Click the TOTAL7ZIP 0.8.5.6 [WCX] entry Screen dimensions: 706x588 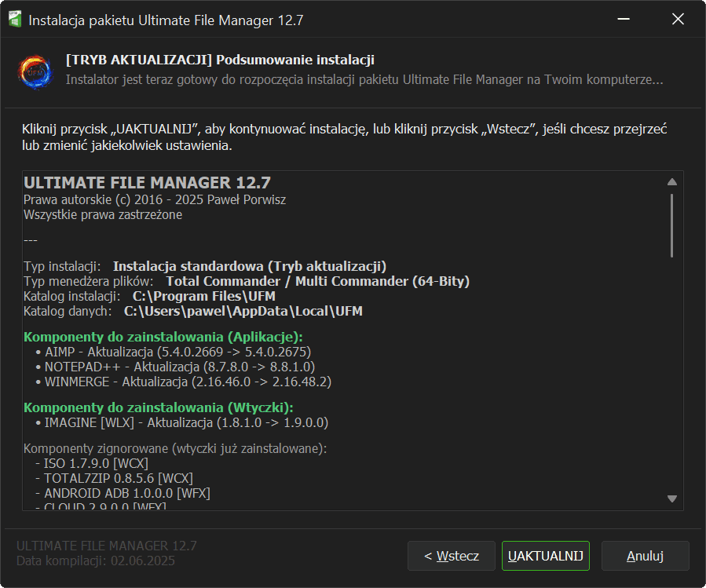pyautogui.click(x=118, y=478)
